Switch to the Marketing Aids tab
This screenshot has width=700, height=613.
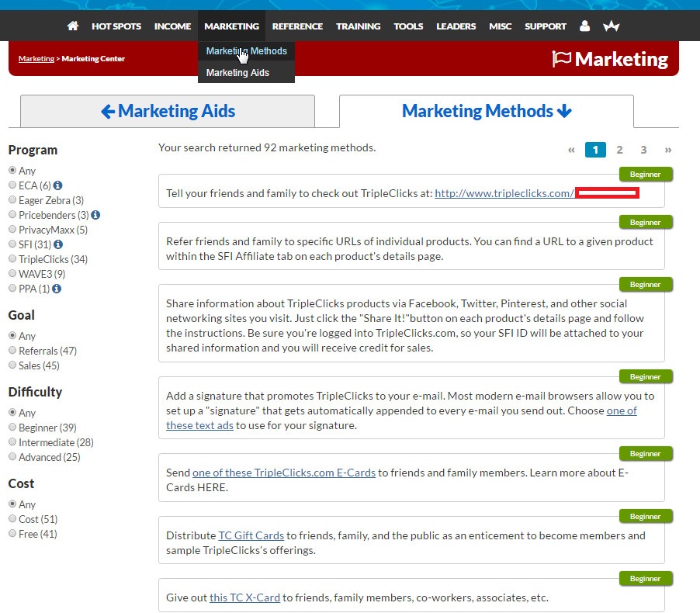click(168, 111)
